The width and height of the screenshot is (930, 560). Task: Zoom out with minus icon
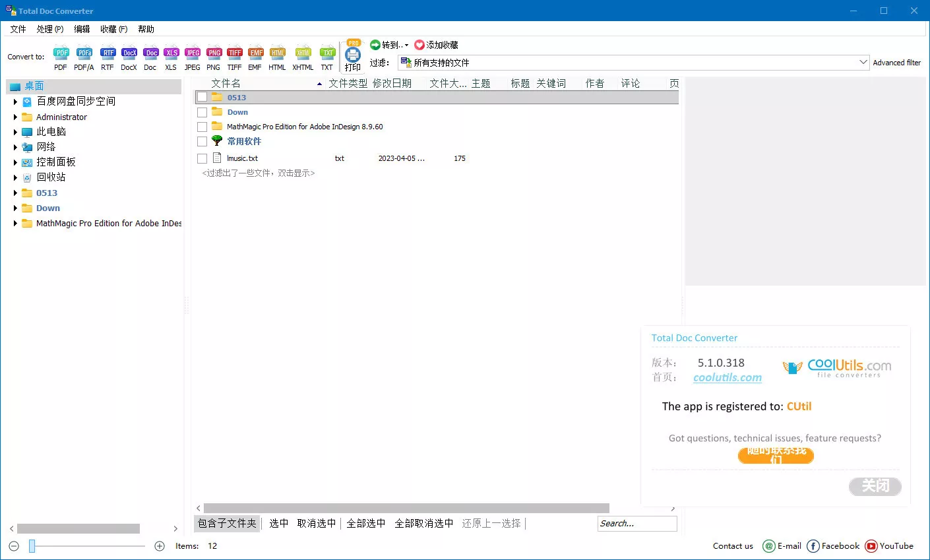[x=14, y=546]
